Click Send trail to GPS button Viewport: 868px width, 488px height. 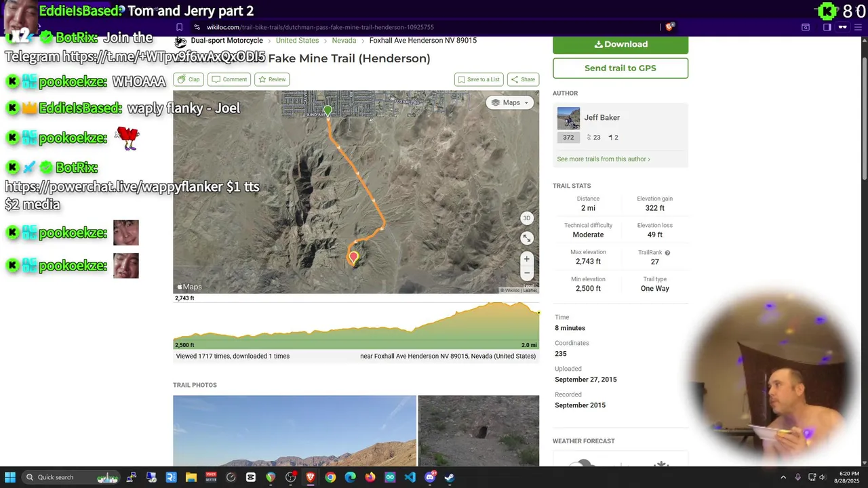tap(620, 68)
